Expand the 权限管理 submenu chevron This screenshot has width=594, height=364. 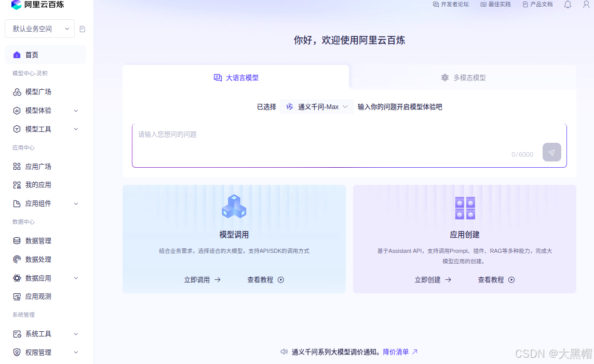click(76, 352)
